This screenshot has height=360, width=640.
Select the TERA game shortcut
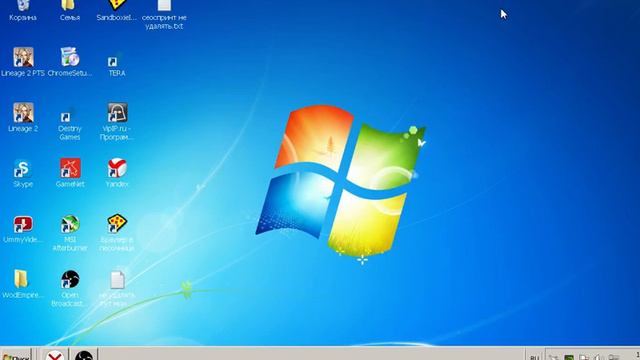click(117, 65)
